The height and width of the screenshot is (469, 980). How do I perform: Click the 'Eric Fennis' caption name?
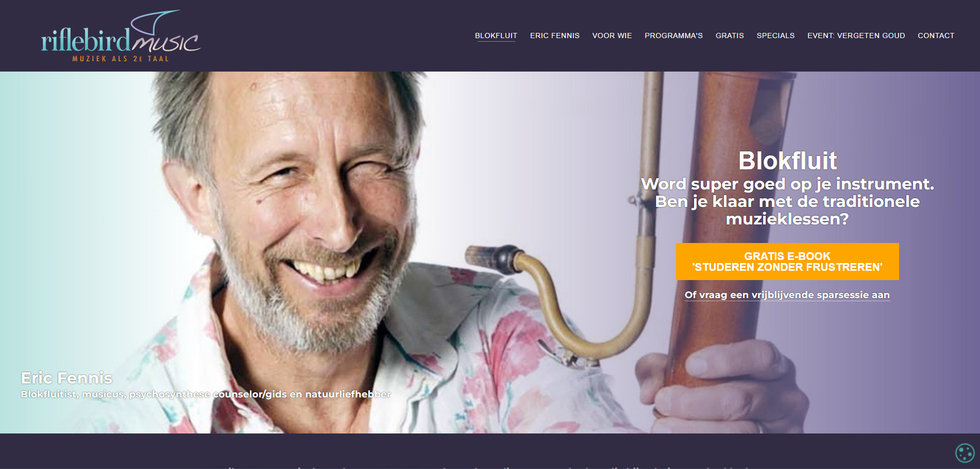click(x=66, y=378)
